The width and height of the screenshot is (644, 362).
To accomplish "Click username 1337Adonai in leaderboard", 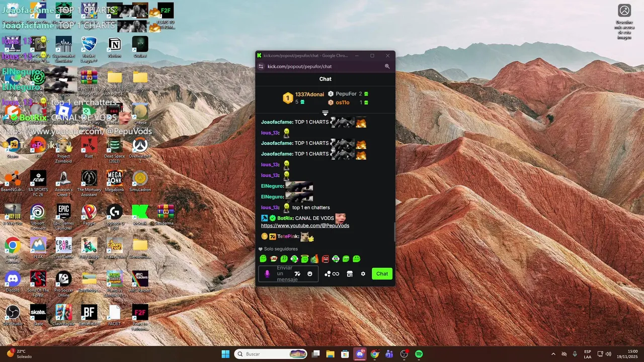I will (x=309, y=95).
